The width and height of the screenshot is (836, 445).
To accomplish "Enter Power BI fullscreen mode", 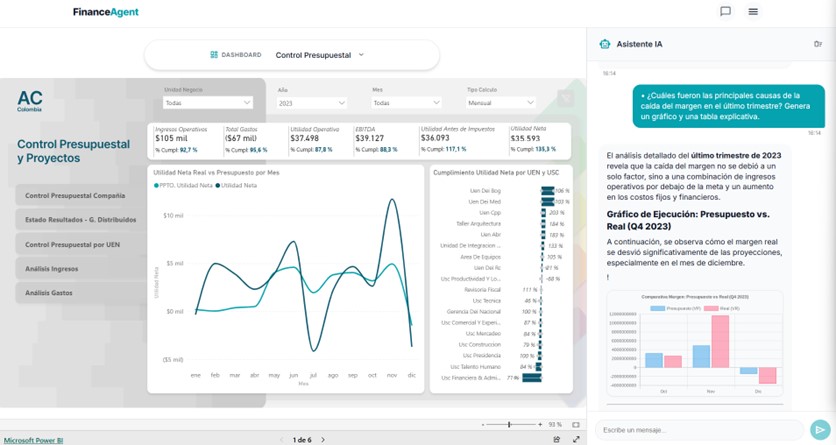I will coord(576,439).
